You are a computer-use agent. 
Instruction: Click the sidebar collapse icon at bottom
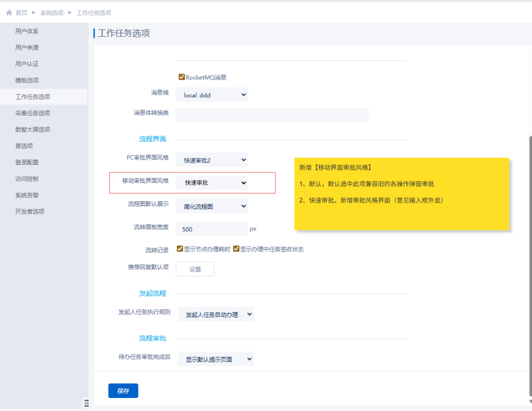87,403
